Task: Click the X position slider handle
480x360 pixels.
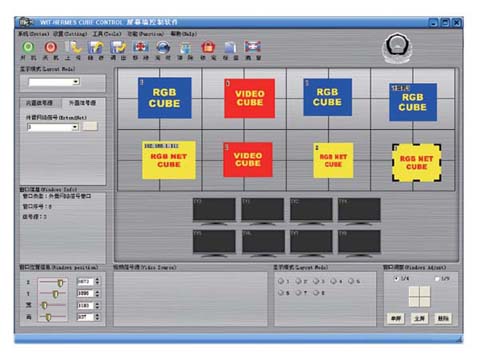Action: (x=60, y=283)
